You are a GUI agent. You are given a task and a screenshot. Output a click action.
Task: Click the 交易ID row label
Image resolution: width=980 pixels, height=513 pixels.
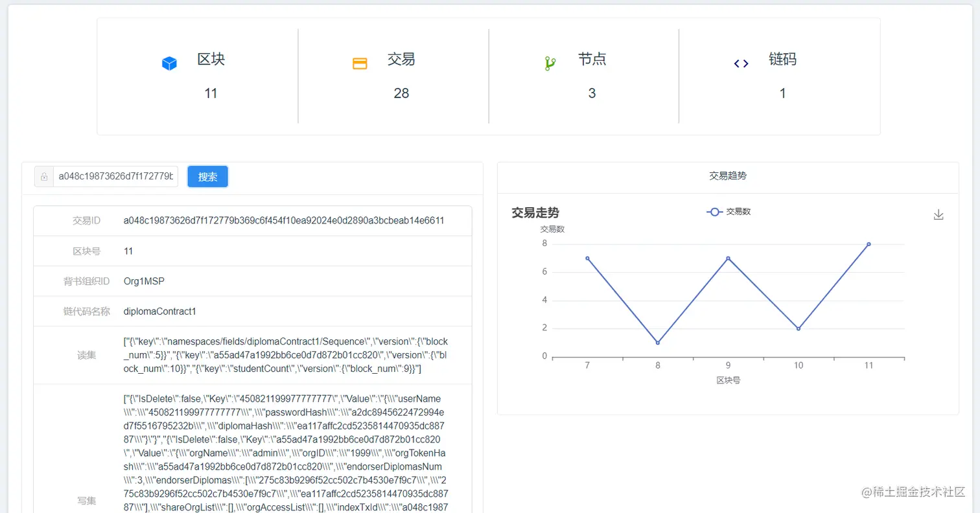coord(87,221)
